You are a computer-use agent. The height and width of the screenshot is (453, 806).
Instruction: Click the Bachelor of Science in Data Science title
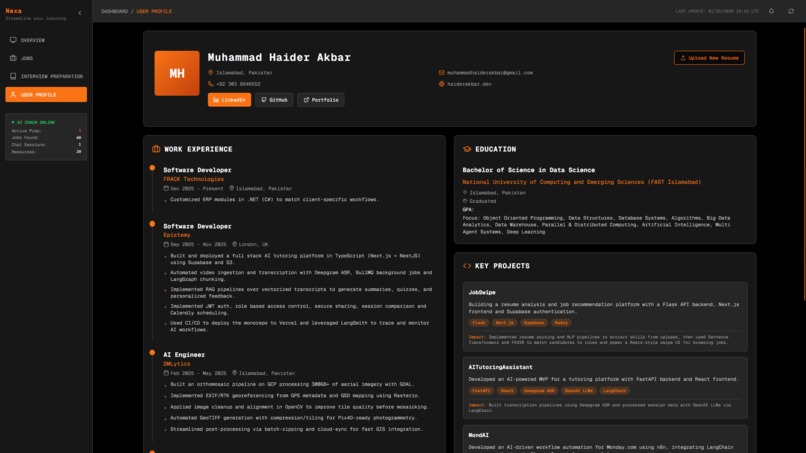coord(528,170)
